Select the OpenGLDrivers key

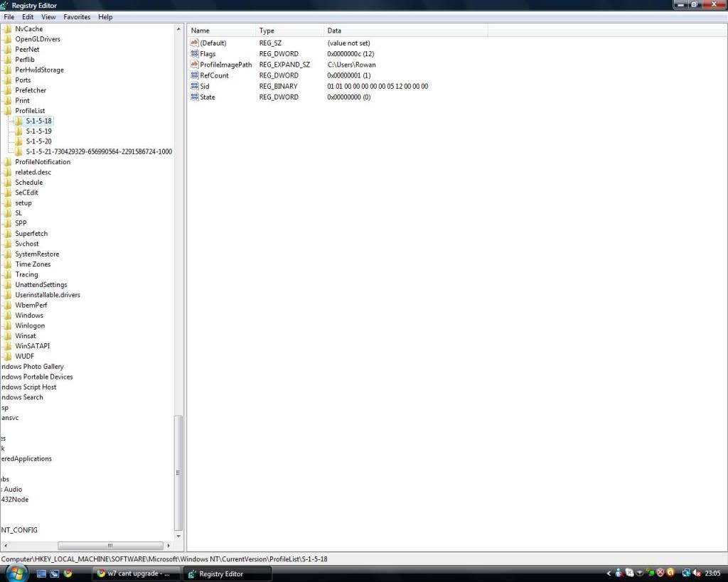(38, 39)
